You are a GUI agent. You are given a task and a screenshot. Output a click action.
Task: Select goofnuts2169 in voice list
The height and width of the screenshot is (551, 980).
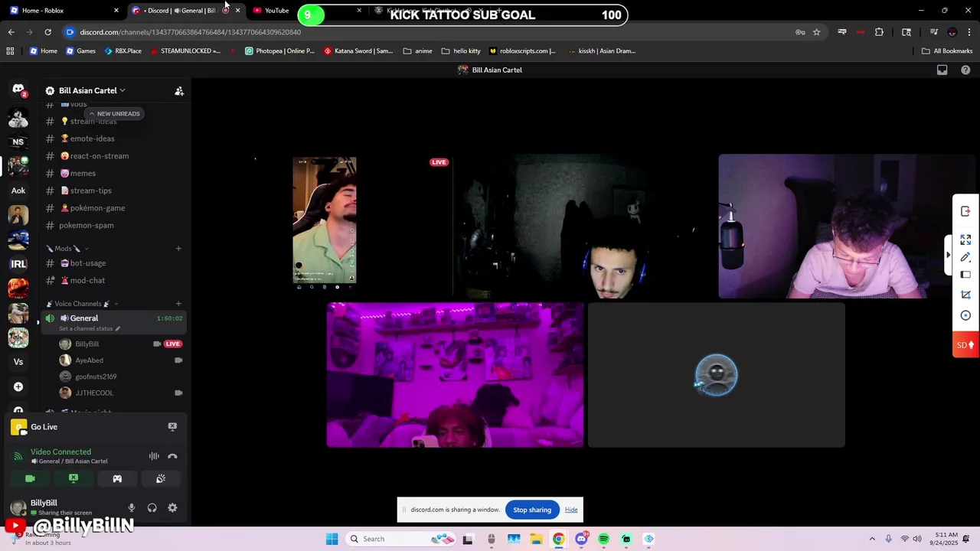[121, 377]
